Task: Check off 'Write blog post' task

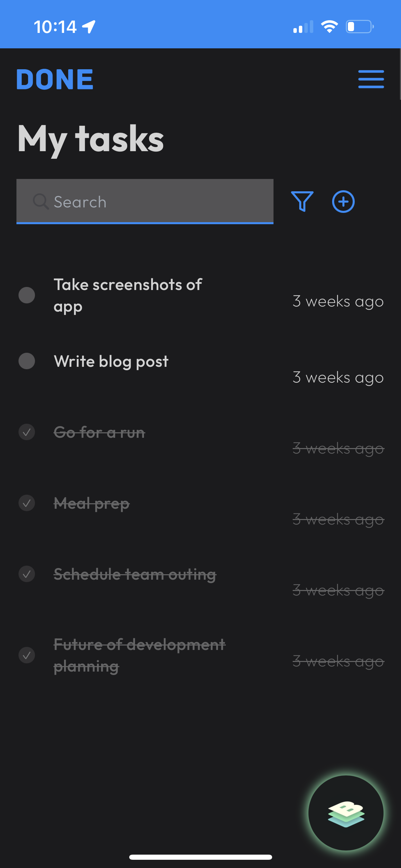Action: (27, 361)
